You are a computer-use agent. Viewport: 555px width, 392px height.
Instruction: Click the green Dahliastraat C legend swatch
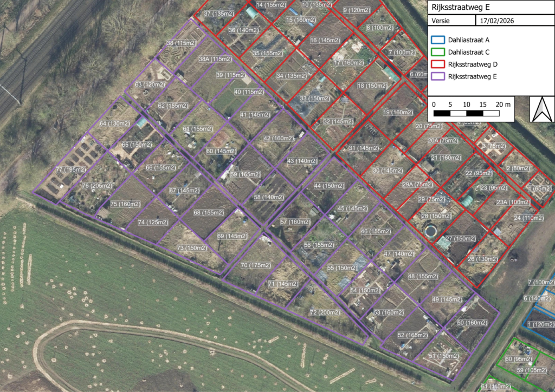pyautogui.click(x=438, y=52)
